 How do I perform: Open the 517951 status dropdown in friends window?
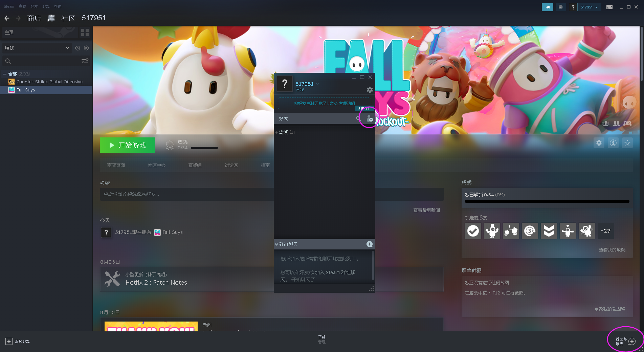[317, 84]
